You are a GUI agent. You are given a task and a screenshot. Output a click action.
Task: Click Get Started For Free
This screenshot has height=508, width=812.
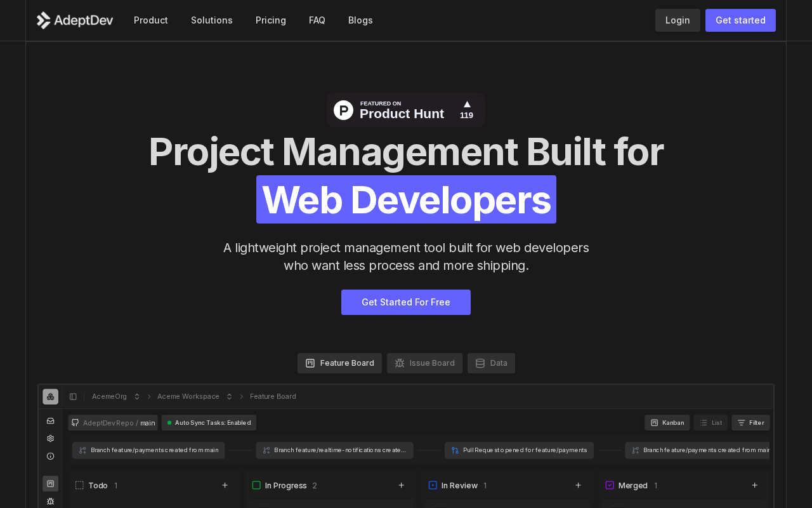[406, 302]
